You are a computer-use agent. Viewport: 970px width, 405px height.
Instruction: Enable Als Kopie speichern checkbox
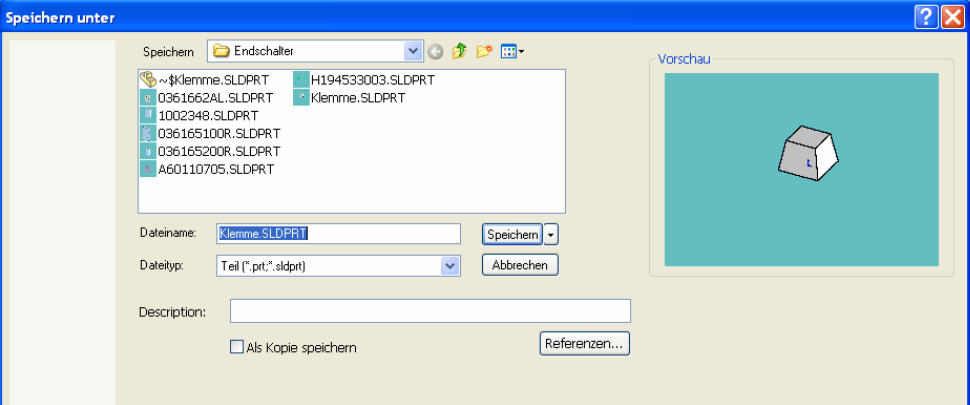point(236,347)
